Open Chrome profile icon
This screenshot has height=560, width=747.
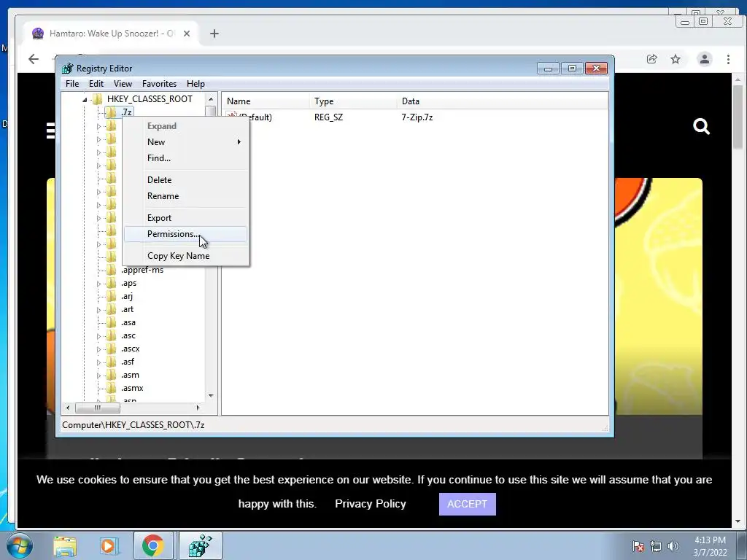tap(705, 59)
